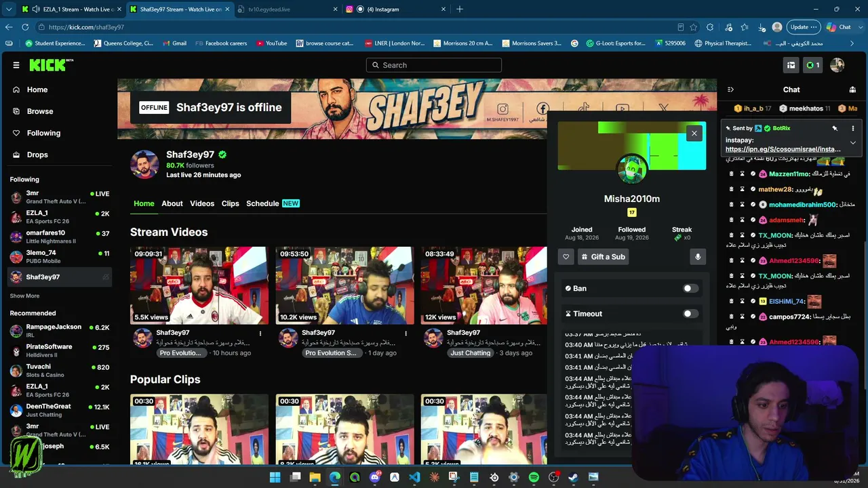Reload the page in browser
Viewport: 868px width, 488px height.
pyautogui.click(x=25, y=27)
